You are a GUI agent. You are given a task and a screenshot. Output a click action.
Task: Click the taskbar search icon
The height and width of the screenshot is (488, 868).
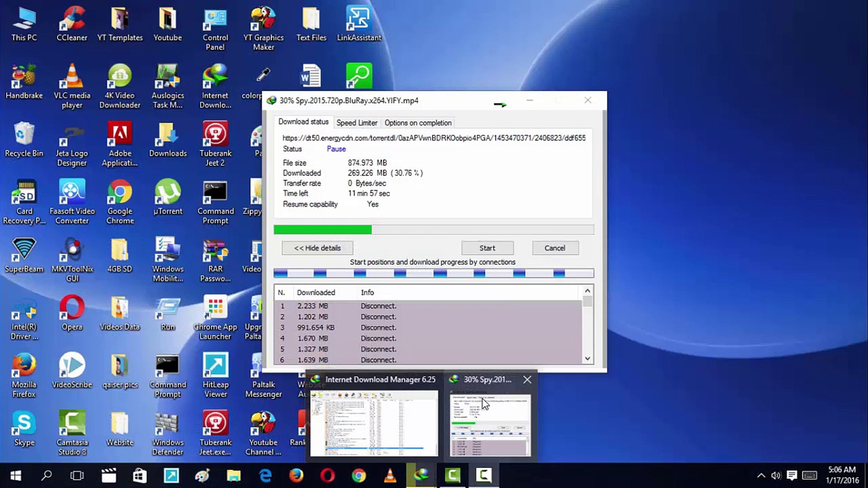46,475
